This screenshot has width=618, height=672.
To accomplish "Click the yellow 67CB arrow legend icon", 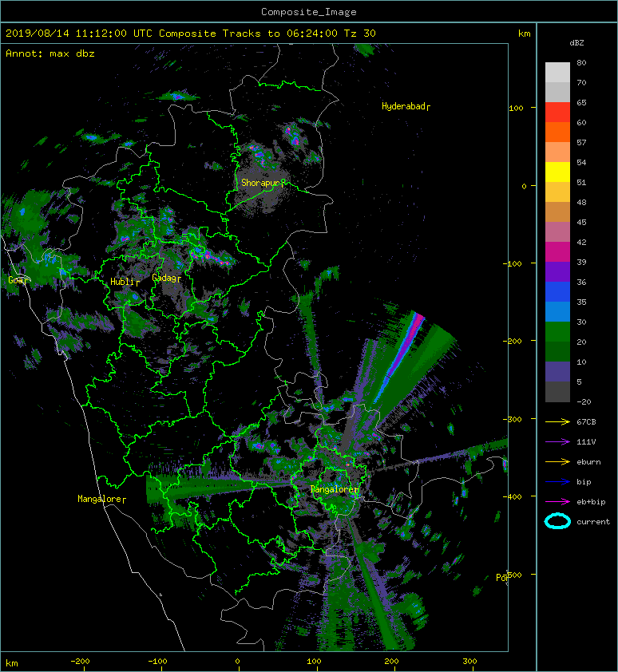I will tap(557, 421).
